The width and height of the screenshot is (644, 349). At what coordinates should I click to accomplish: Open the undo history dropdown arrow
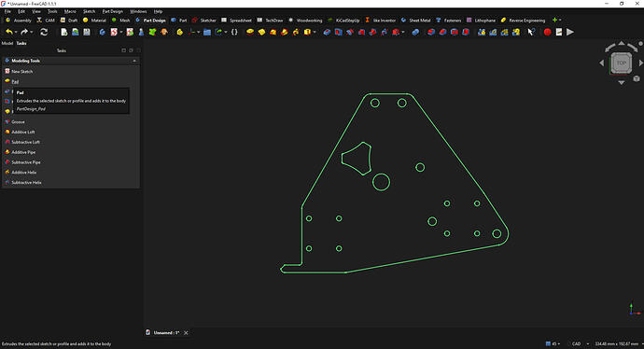16,32
